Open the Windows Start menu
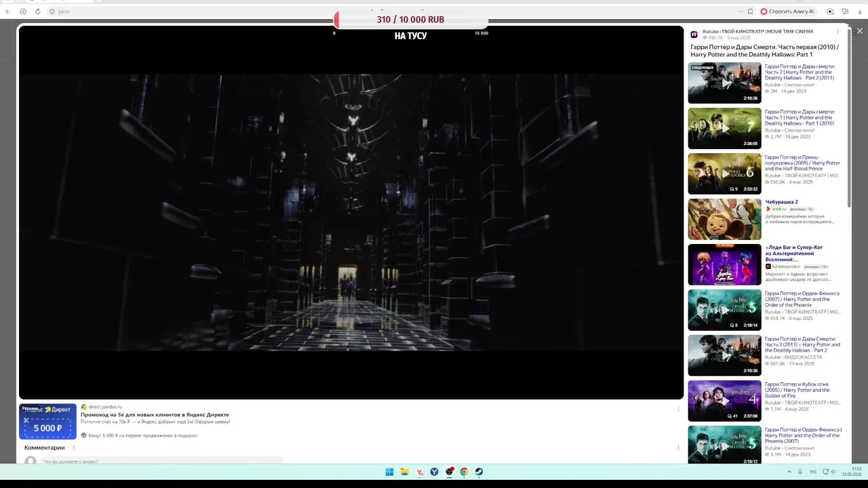Screen dimensions: 868x488 389,472
